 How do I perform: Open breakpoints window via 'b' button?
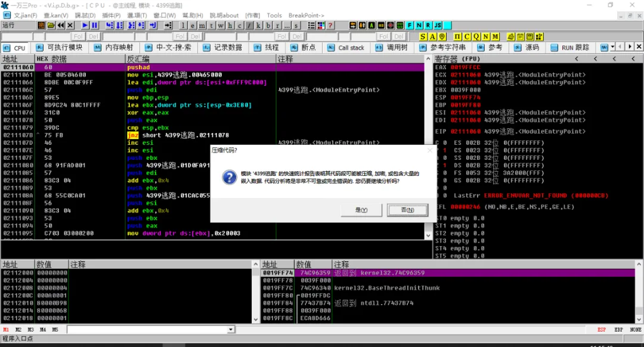268,26
